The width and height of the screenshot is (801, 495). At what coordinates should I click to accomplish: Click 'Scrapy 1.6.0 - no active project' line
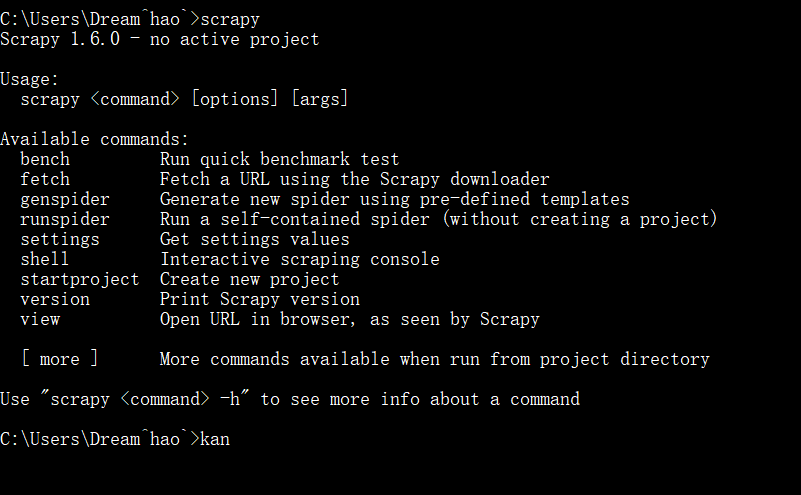click(159, 39)
